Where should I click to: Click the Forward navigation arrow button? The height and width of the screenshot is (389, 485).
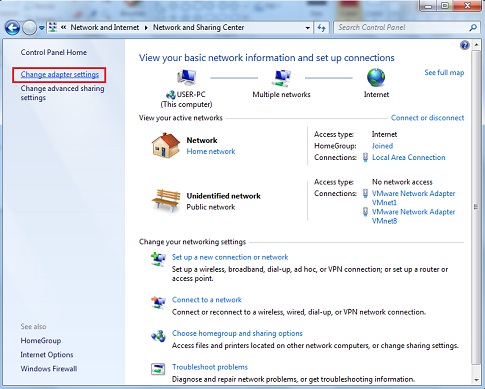[x=29, y=28]
